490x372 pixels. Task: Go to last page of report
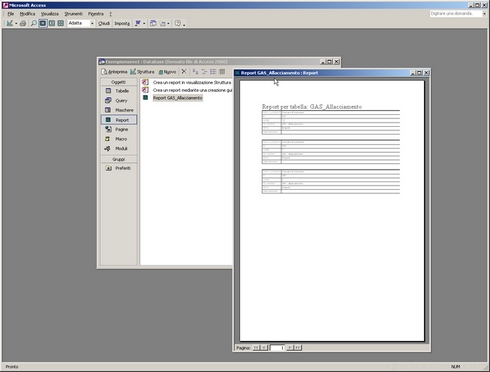[297, 348]
